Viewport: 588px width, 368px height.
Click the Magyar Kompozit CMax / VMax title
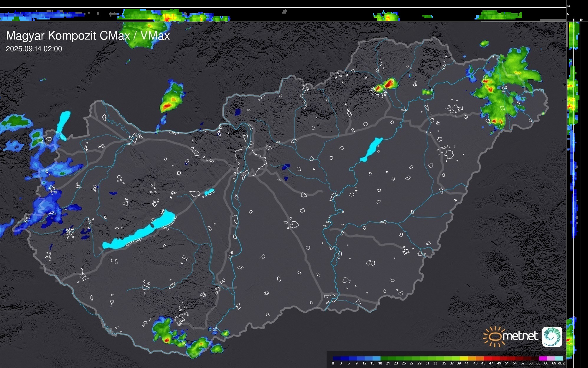(88, 36)
